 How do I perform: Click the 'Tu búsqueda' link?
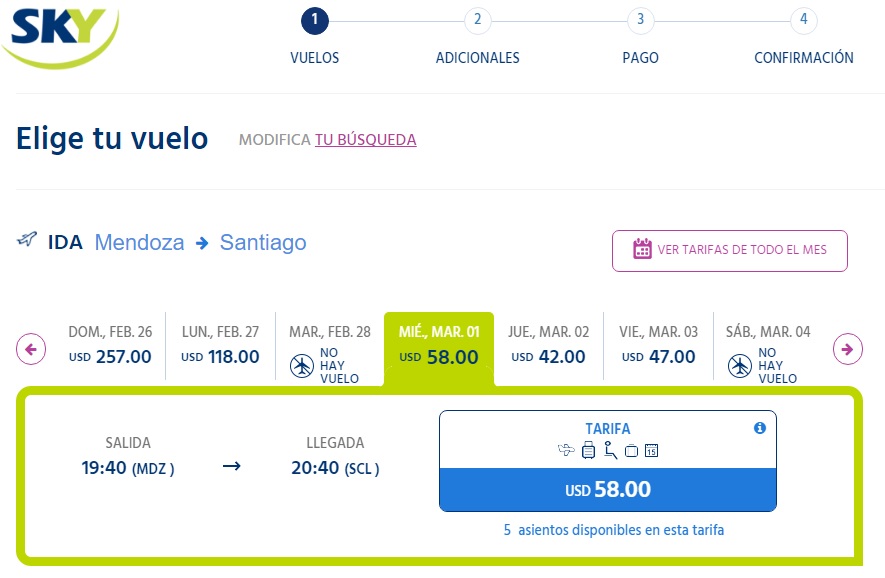tap(365, 140)
